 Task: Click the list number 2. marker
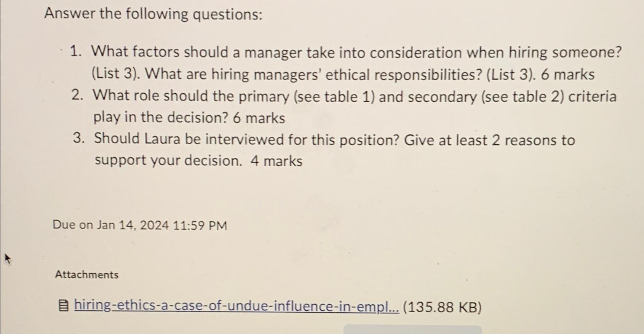pos(77,95)
